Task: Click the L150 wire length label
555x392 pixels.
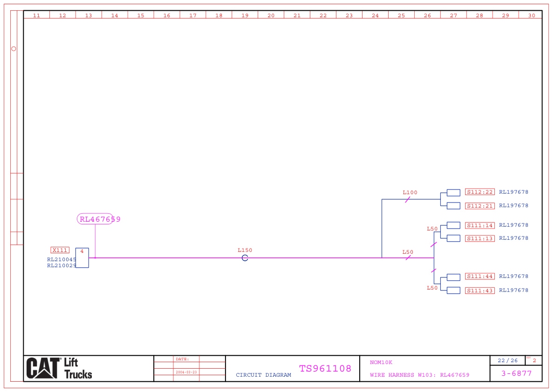Action: coord(245,250)
